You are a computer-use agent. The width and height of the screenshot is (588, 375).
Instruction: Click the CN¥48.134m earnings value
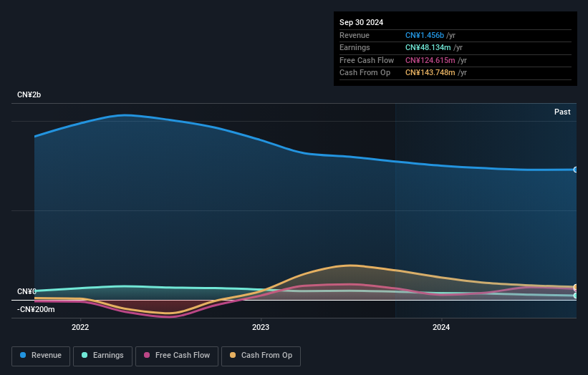428,47
